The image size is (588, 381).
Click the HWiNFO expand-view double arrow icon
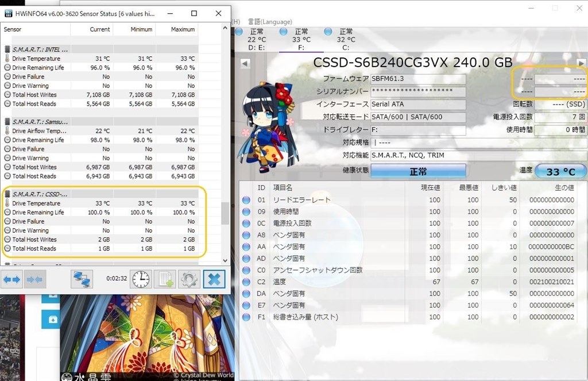click(11, 279)
